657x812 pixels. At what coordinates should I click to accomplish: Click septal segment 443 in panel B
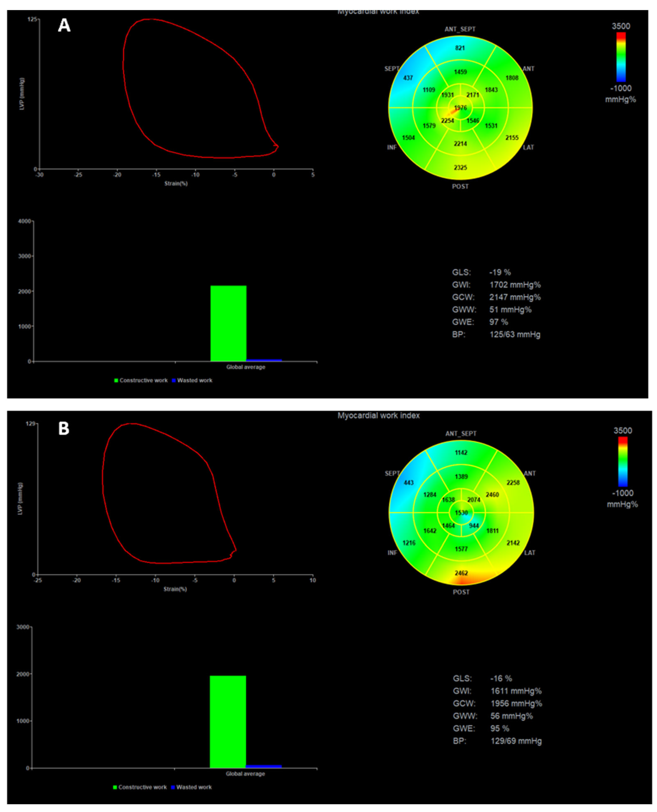point(409,483)
